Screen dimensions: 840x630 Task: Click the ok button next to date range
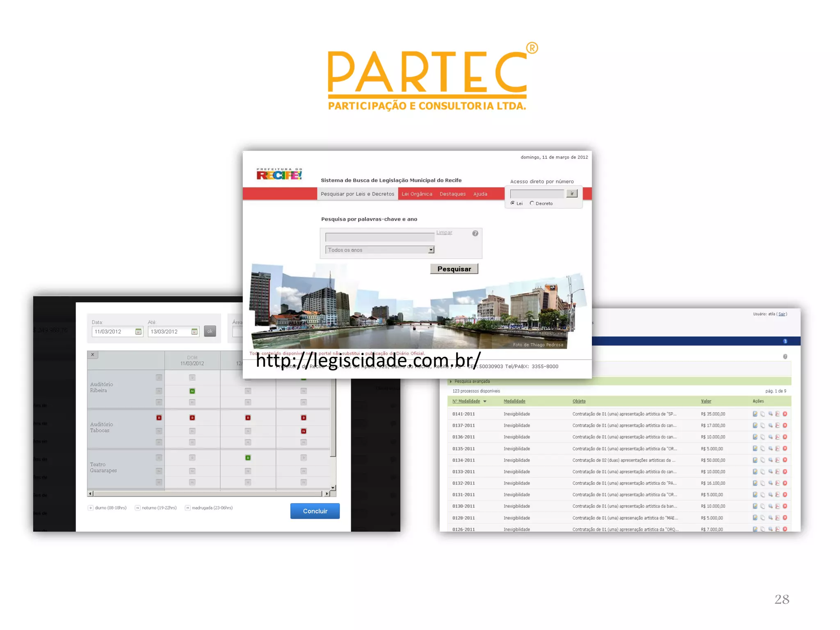[210, 331]
